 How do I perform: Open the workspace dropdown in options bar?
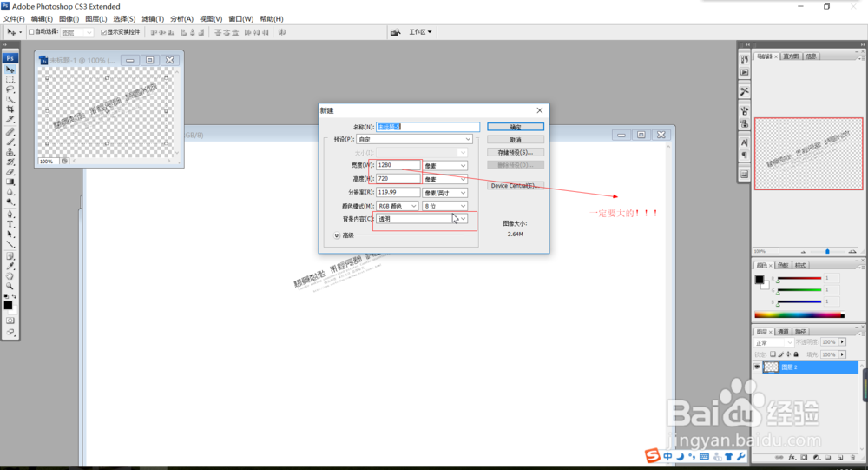pos(420,32)
